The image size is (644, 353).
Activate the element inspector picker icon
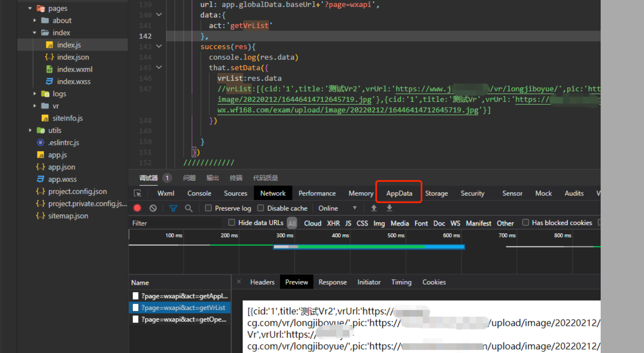(138, 193)
